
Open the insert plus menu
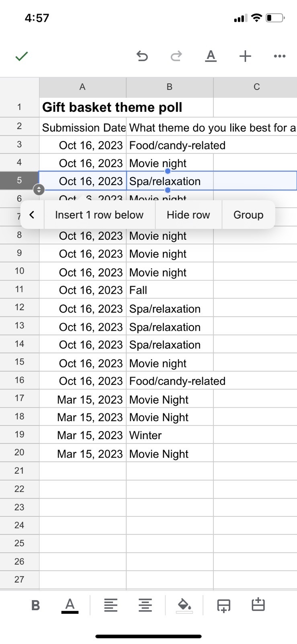(245, 56)
